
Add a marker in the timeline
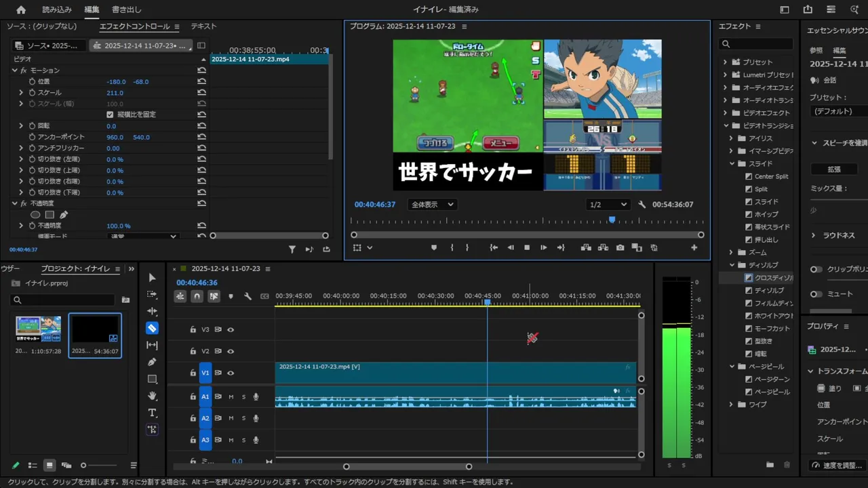click(231, 296)
